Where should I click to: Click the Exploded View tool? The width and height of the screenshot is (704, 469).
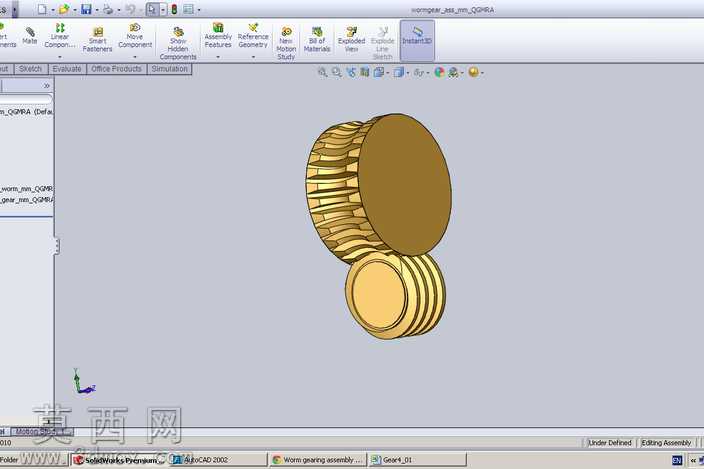pos(352,39)
